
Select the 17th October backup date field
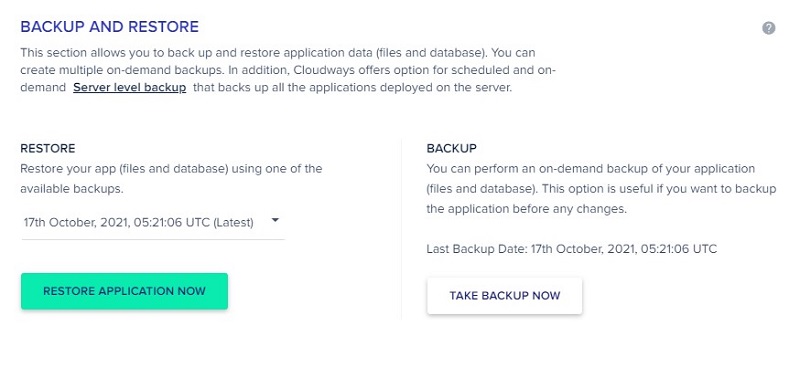pos(153,222)
